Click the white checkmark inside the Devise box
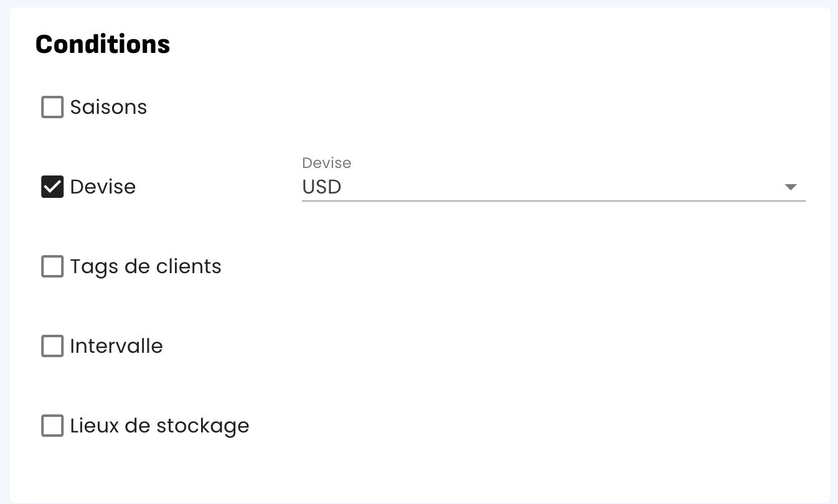 pyautogui.click(x=52, y=187)
